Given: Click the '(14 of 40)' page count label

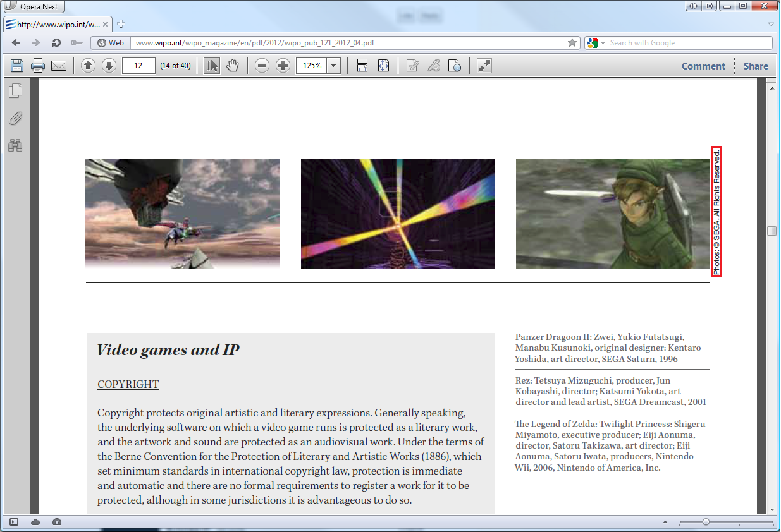Looking at the screenshot, I should [176, 66].
